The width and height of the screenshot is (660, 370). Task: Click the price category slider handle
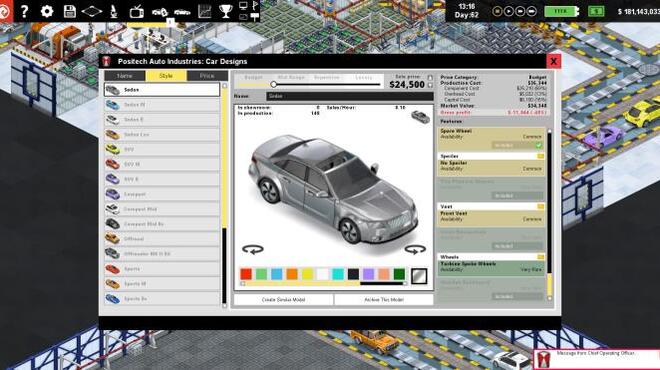pyautogui.click(x=274, y=85)
